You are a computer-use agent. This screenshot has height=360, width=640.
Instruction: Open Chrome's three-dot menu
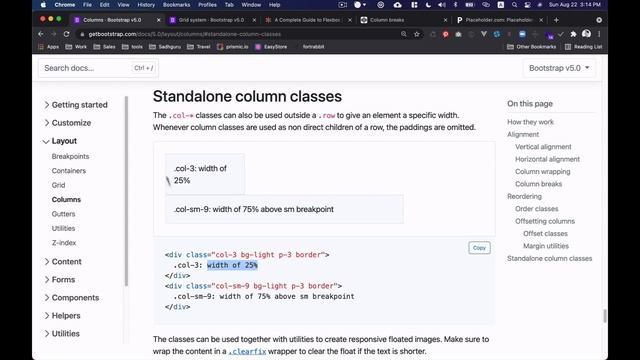coord(599,34)
